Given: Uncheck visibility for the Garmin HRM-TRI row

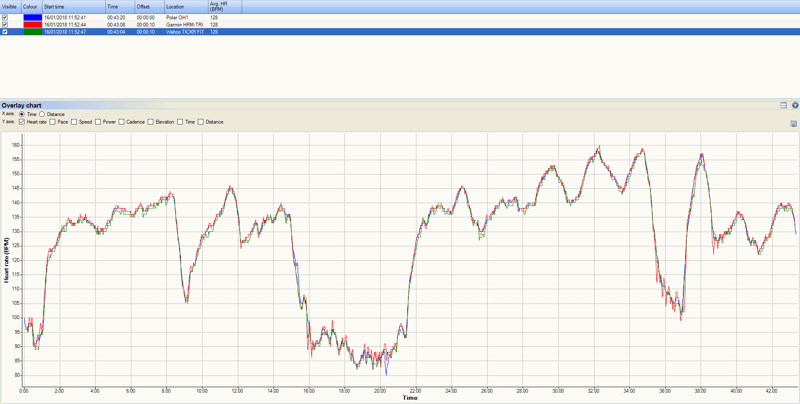Looking at the screenshot, I should coord(5,24).
